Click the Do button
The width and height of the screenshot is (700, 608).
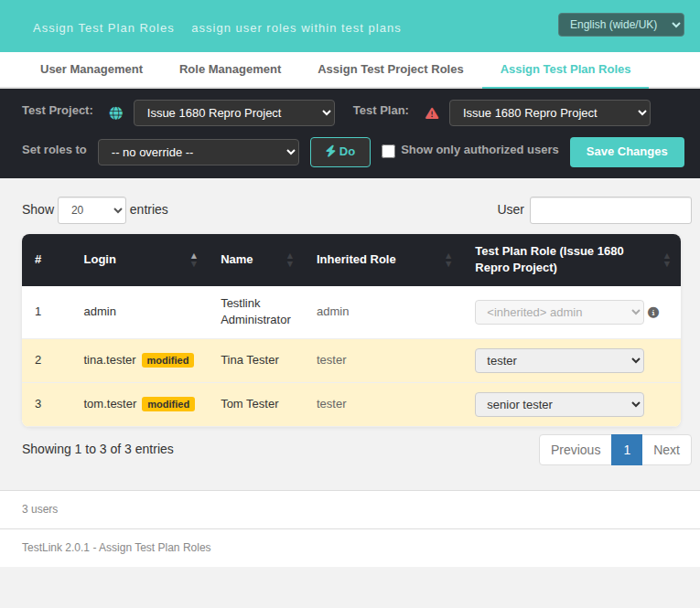(x=340, y=152)
